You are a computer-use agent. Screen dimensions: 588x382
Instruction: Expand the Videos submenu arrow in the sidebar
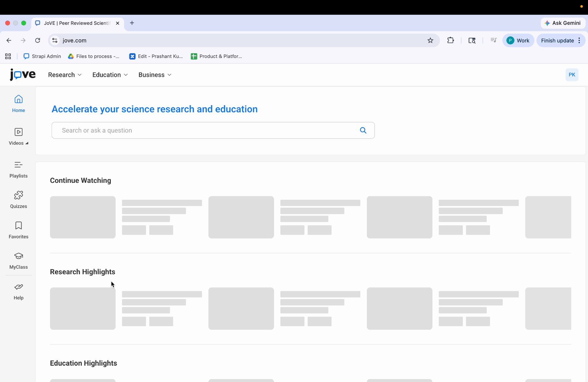(x=27, y=143)
